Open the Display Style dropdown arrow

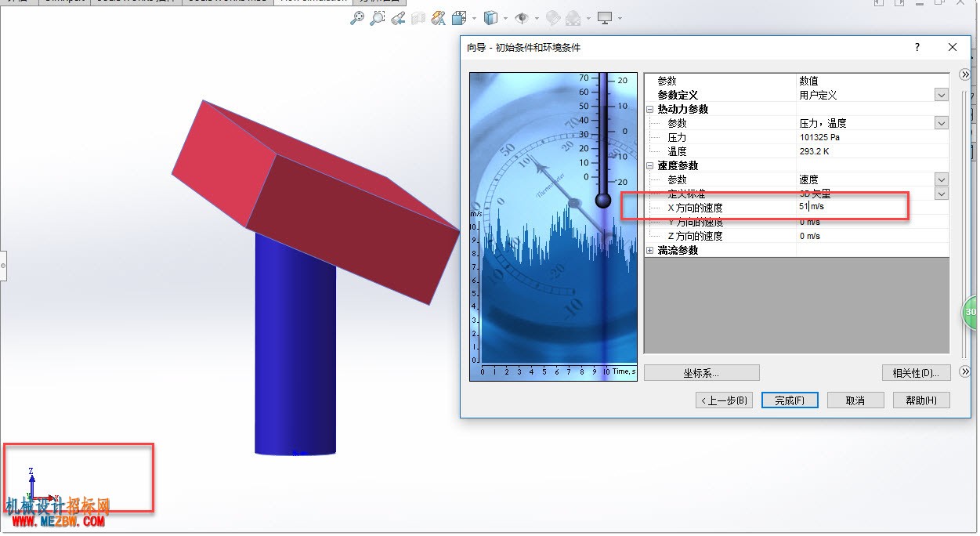(x=505, y=18)
